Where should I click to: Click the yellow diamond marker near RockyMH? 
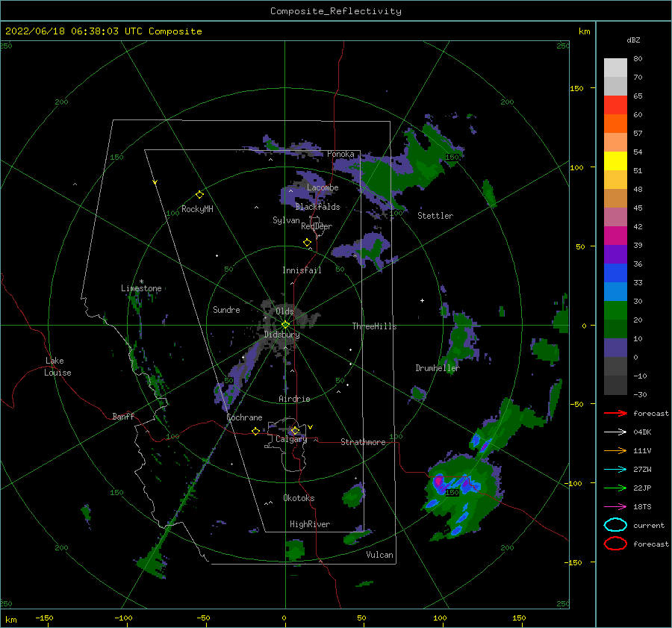coord(199,195)
